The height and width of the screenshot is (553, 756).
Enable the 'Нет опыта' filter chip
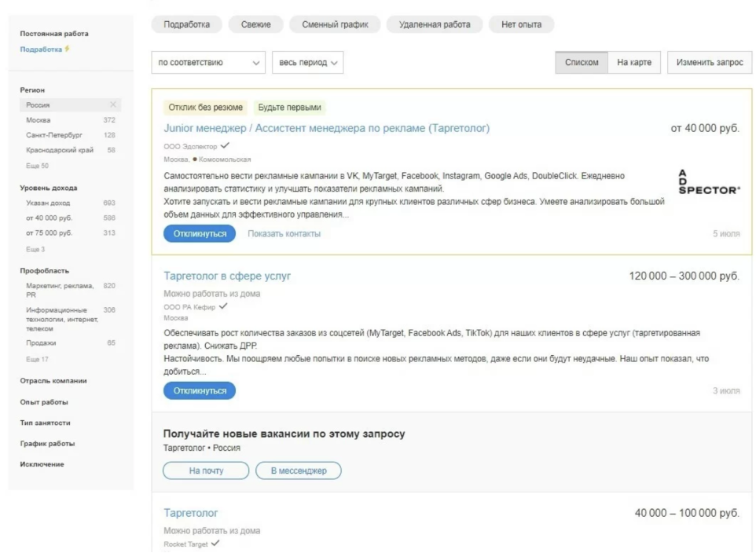(x=521, y=25)
